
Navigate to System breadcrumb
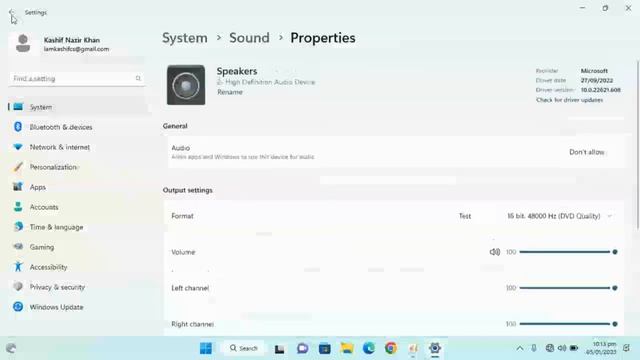[x=185, y=38]
